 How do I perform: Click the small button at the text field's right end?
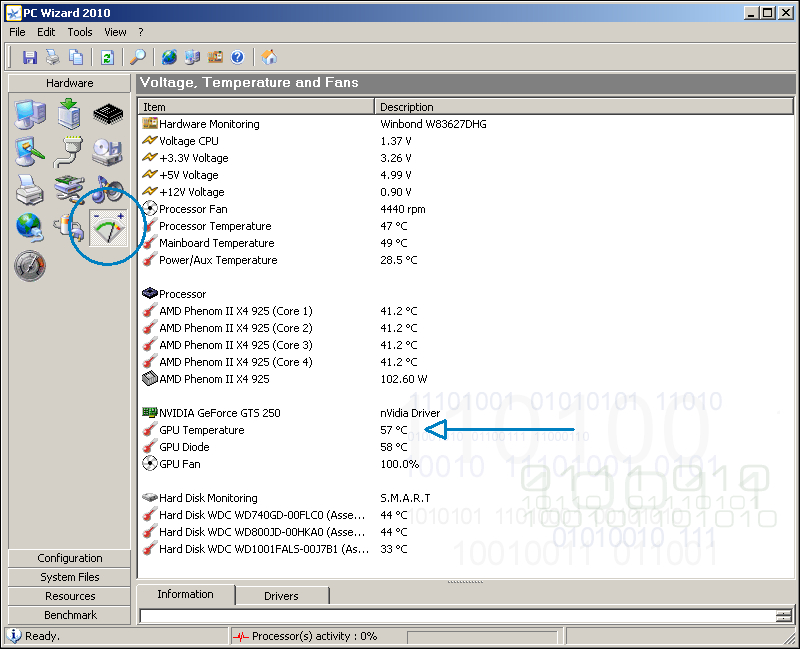[784, 616]
